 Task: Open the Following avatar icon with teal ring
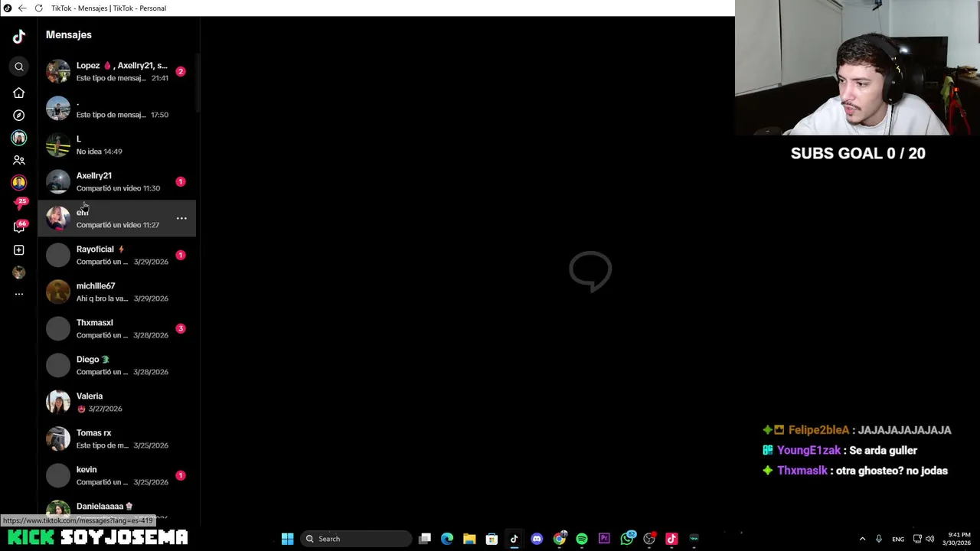pyautogui.click(x=19, y=138)
